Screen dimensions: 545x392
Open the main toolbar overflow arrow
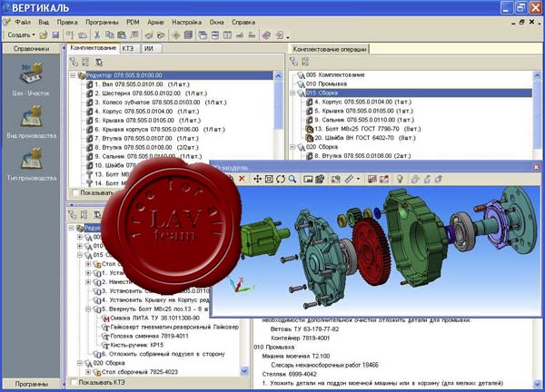pos(288,36)
